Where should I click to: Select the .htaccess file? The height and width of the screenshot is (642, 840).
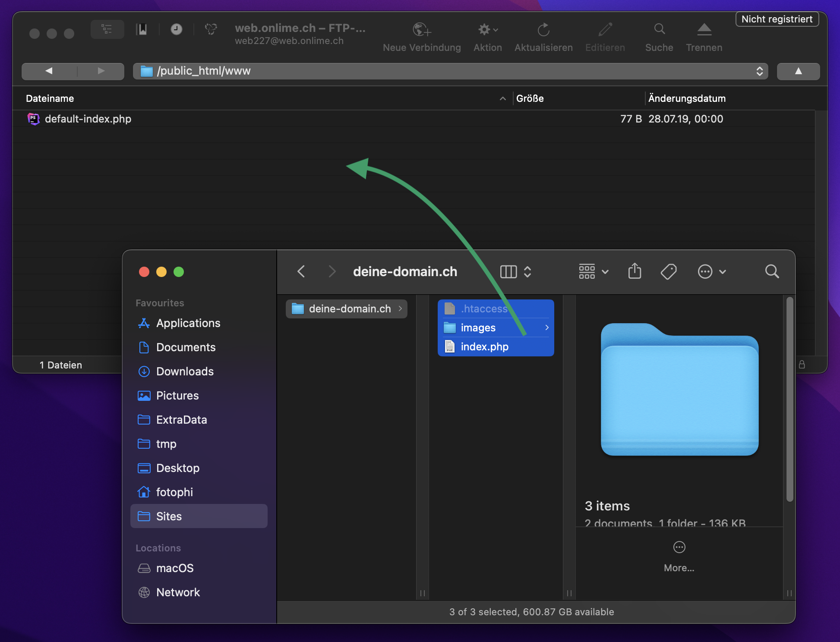point(496,308)
